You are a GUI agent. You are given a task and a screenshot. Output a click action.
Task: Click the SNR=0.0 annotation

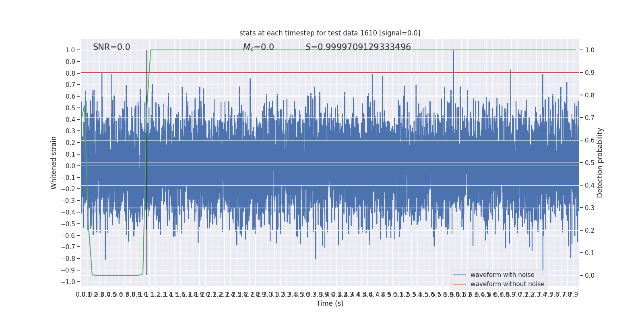(111, 47)
